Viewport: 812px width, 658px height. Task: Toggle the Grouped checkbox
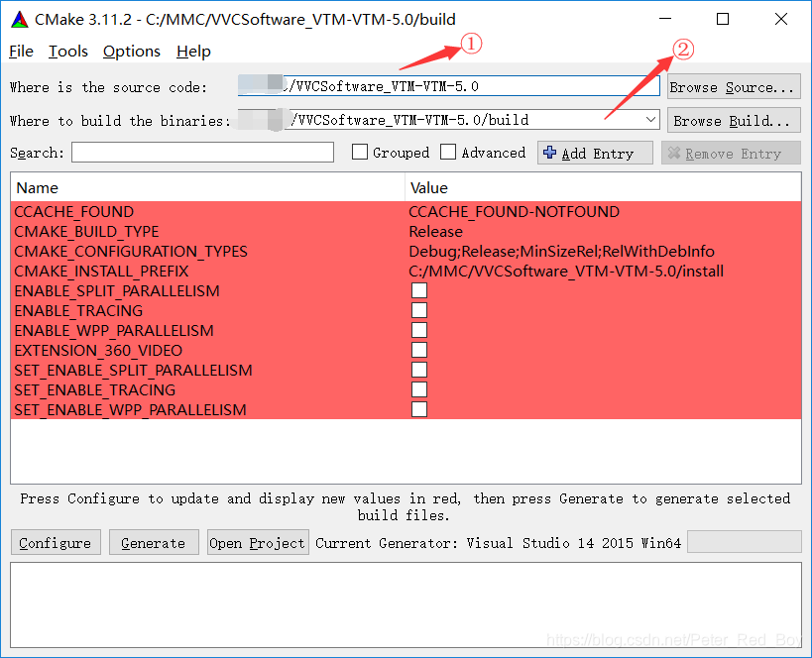[x=359, y=153]
